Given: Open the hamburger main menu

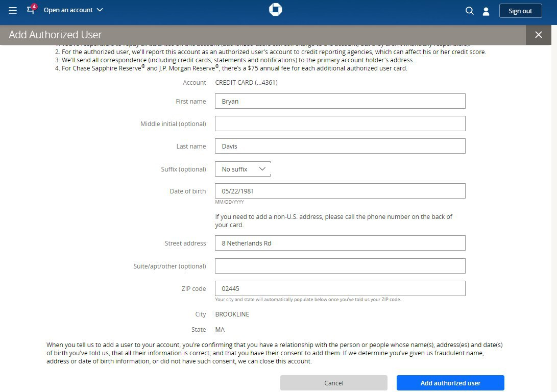Looking at the screenshot, I should coord(13,10).
